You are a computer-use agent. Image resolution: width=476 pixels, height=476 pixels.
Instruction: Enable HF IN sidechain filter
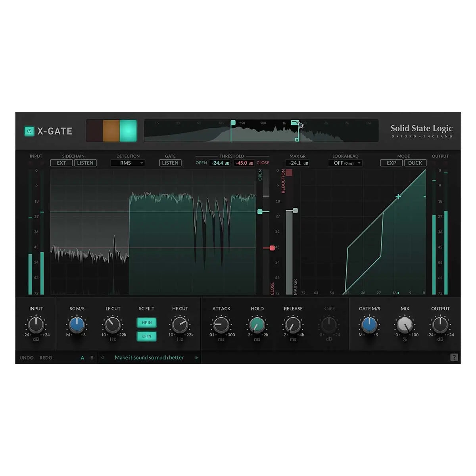pos(147,322)
